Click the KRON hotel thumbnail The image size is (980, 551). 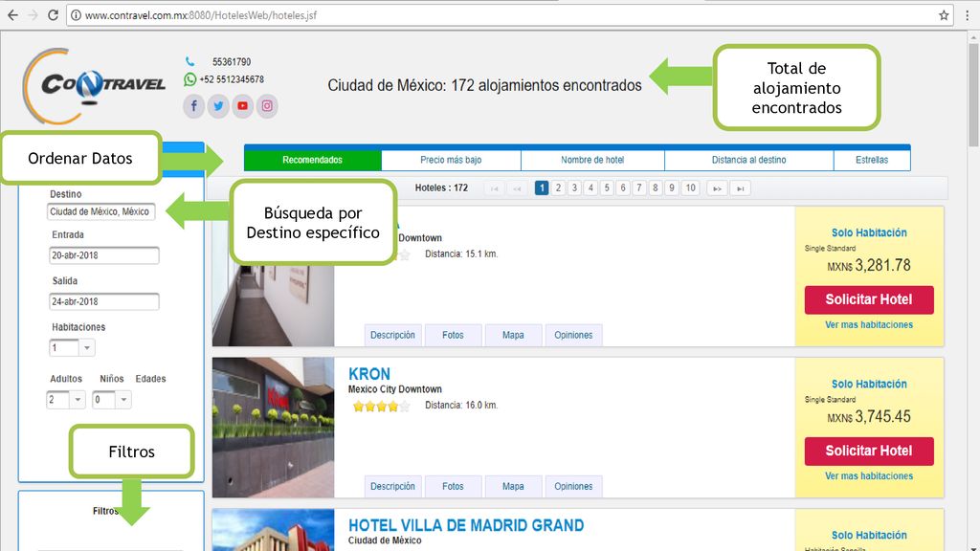pyautogui.click(x=273, y=428)
